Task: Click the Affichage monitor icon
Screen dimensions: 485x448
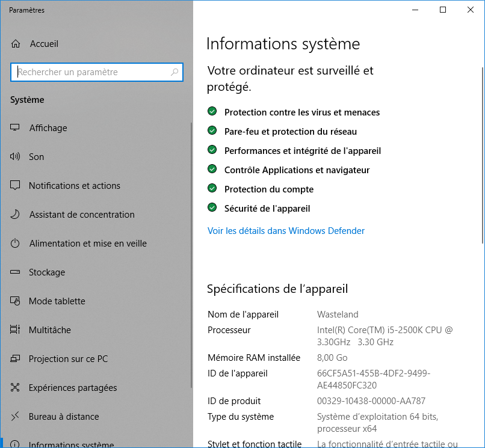Action: [15, 127]
